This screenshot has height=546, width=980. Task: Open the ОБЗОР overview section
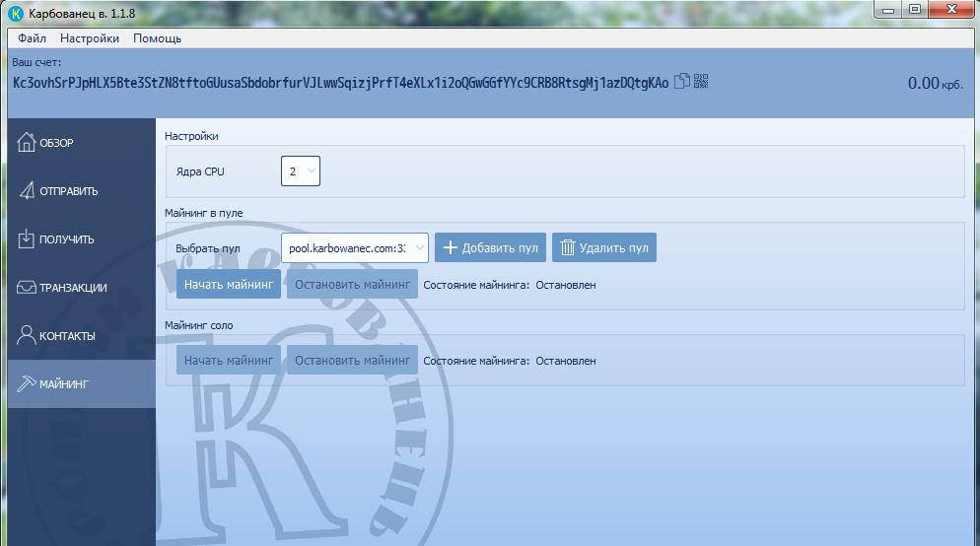(x=82, y=143)
